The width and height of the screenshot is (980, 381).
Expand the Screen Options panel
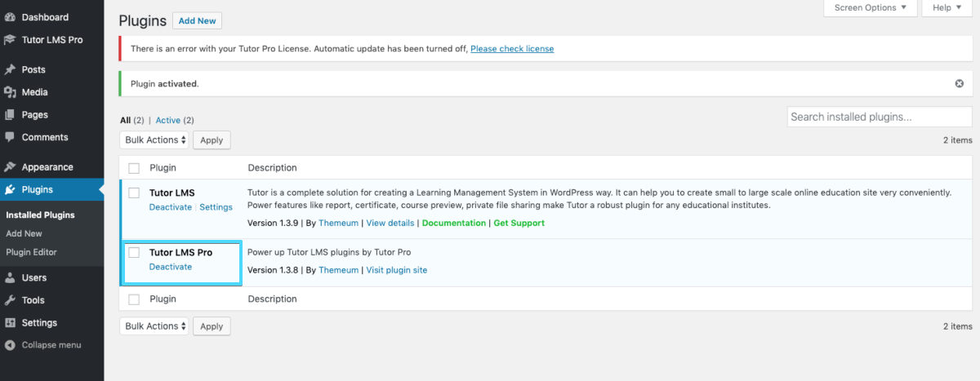point(871,7)
